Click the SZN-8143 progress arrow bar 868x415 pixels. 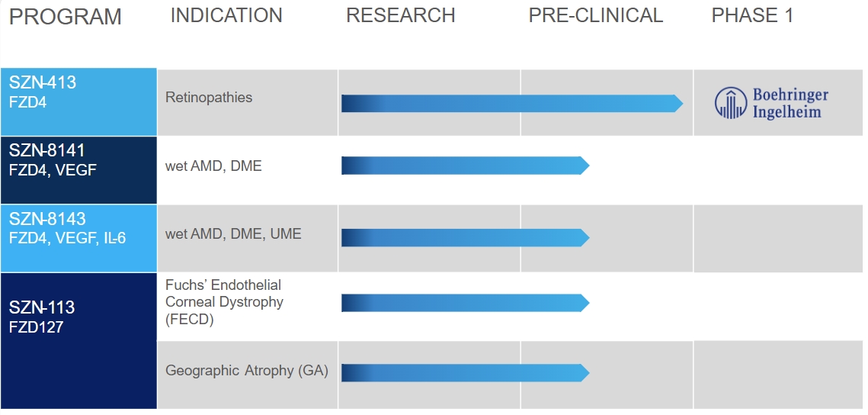[465, 237]
